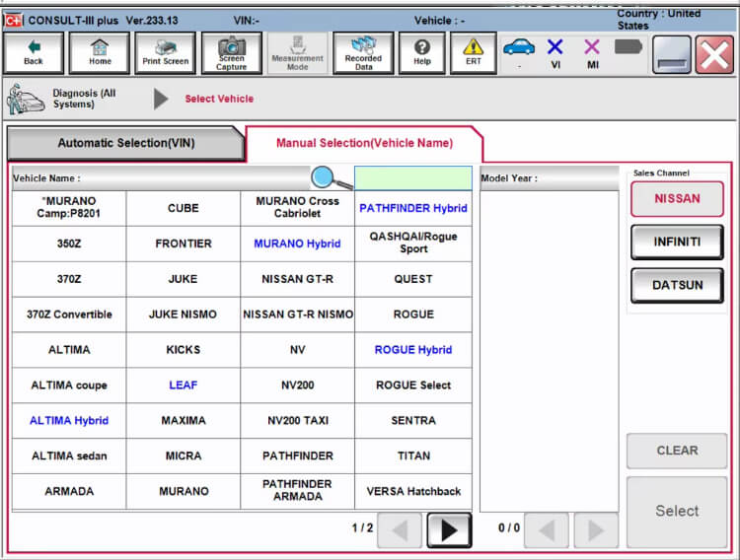740x560 pixels.
Task: Select the QUEST vehicle
Action: click(413, 279)
